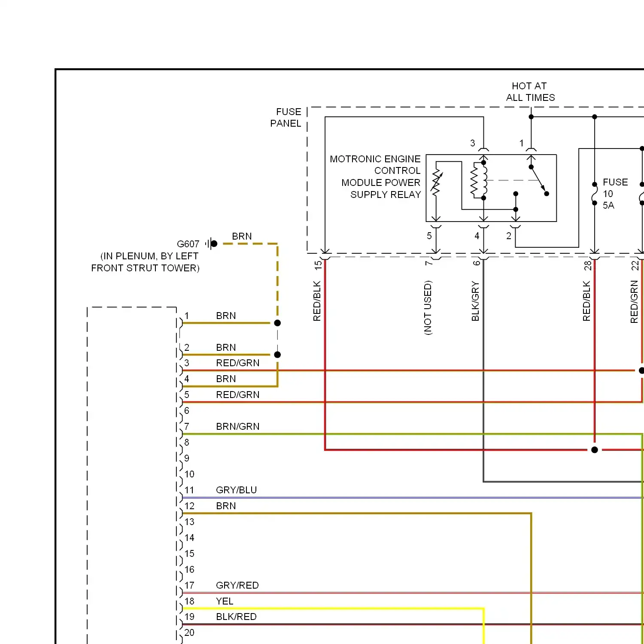Click fuse panel output pin 7 above NOT USED

[428, 263]
